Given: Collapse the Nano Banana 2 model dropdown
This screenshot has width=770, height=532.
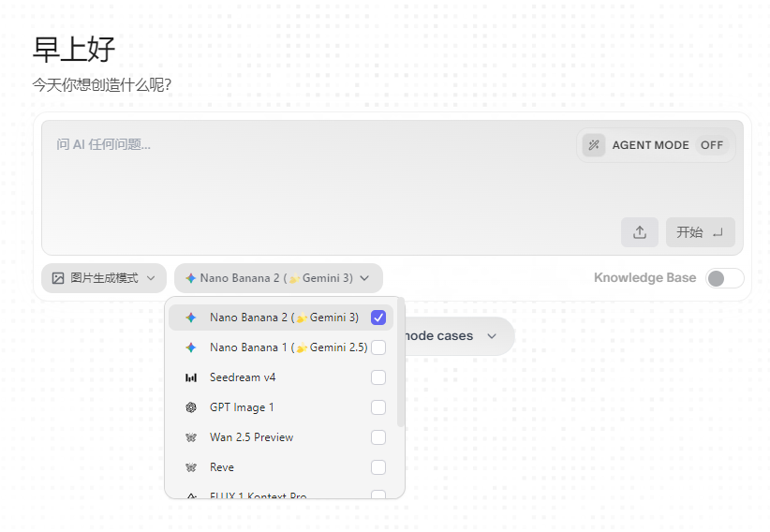Looking at the screenshot, I should click(x=278, y=278).
